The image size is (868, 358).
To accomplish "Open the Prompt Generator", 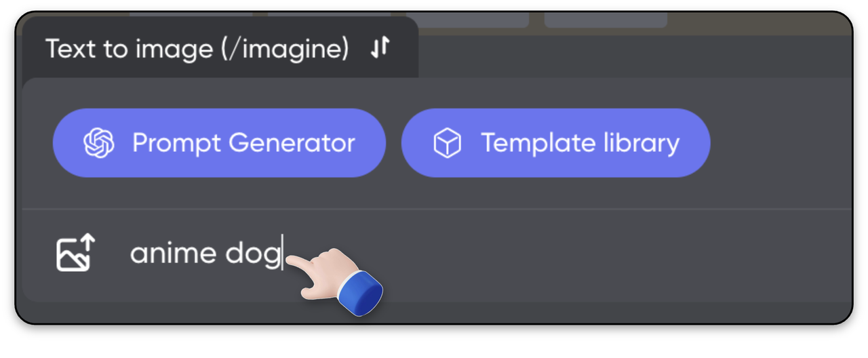I will pos(219,143).
